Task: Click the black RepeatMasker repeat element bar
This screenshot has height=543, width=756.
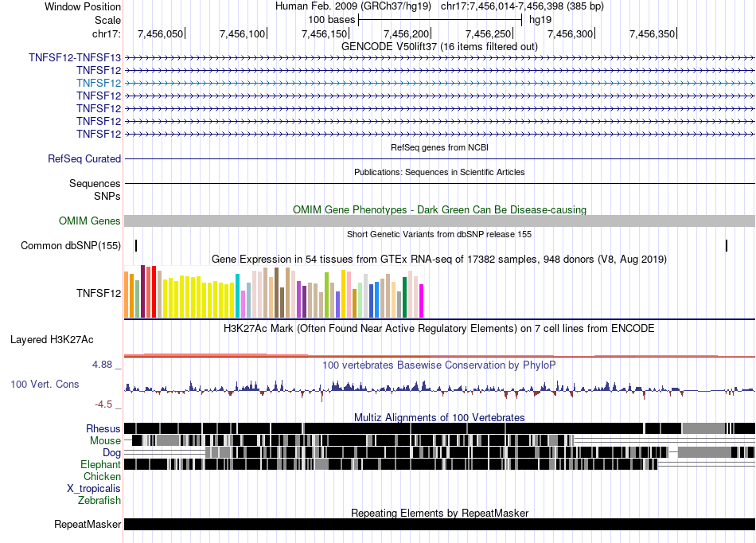Action: click(x=439, y=524)
